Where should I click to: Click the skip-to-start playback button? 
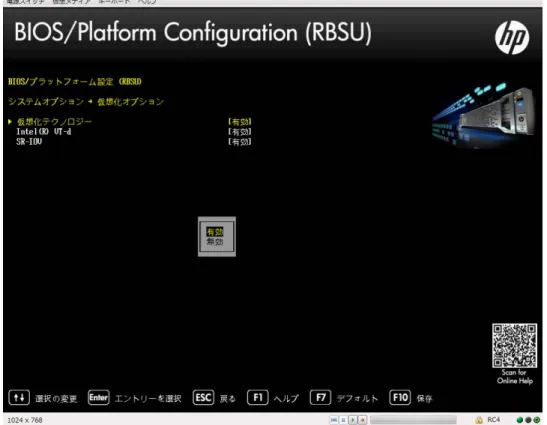pyautogui.click(x=334, y=420)
